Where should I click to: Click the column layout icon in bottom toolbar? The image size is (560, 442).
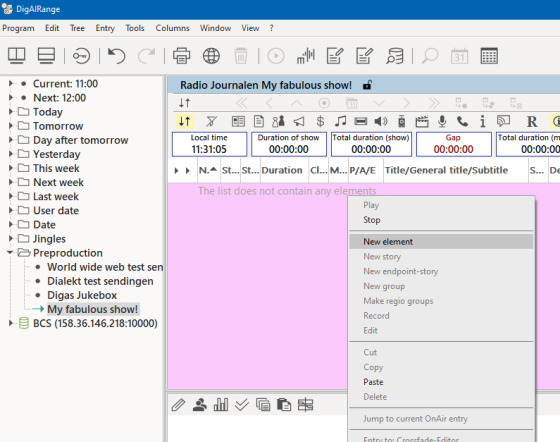pyautogui.click(x=305, y=405)
